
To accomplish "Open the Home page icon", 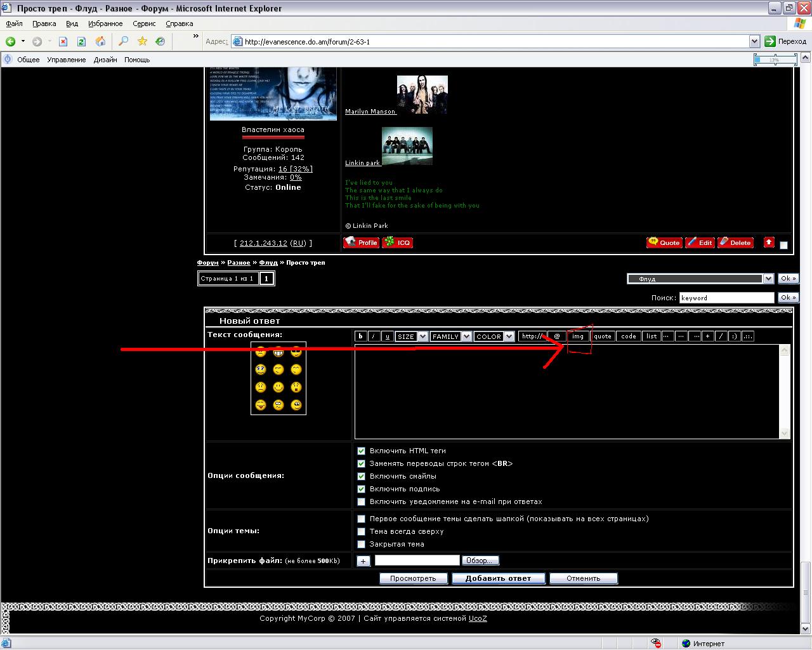I will coord(100,41).
